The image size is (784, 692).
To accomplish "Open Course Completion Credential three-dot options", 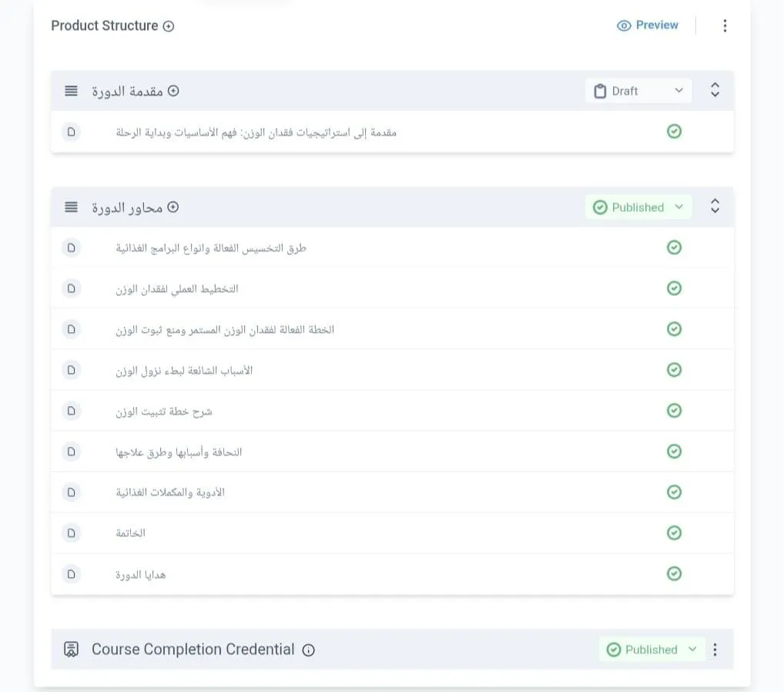I will (x=715, y=650).
